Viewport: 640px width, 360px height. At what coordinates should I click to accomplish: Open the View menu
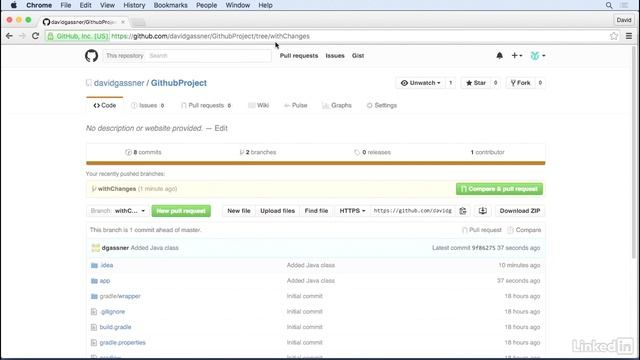(107, 5)
